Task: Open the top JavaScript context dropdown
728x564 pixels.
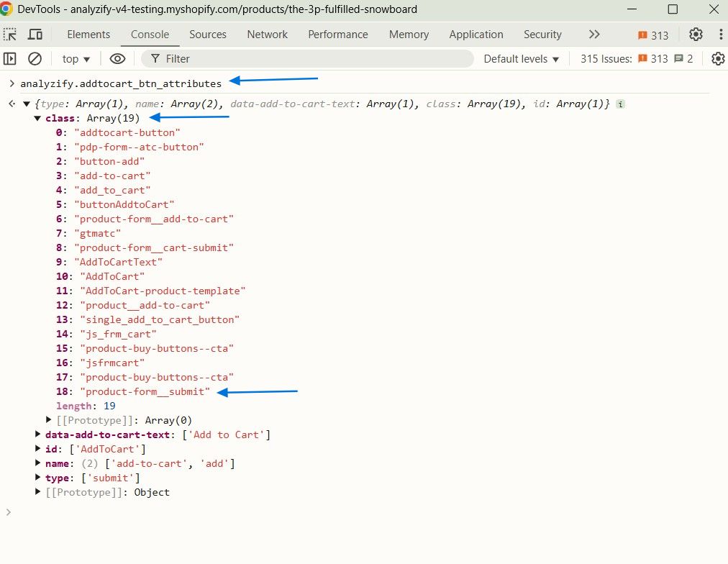Action: [76, 59]
